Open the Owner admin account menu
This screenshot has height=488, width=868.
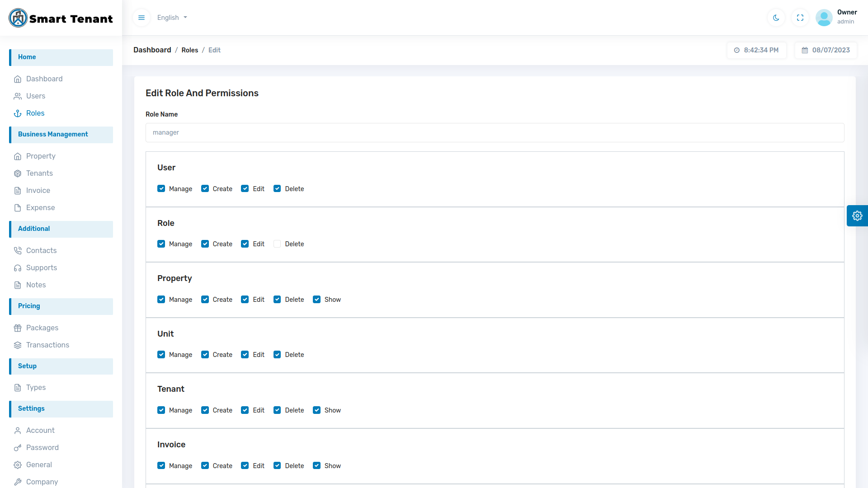pyautogui.click(x=846, y=17)
